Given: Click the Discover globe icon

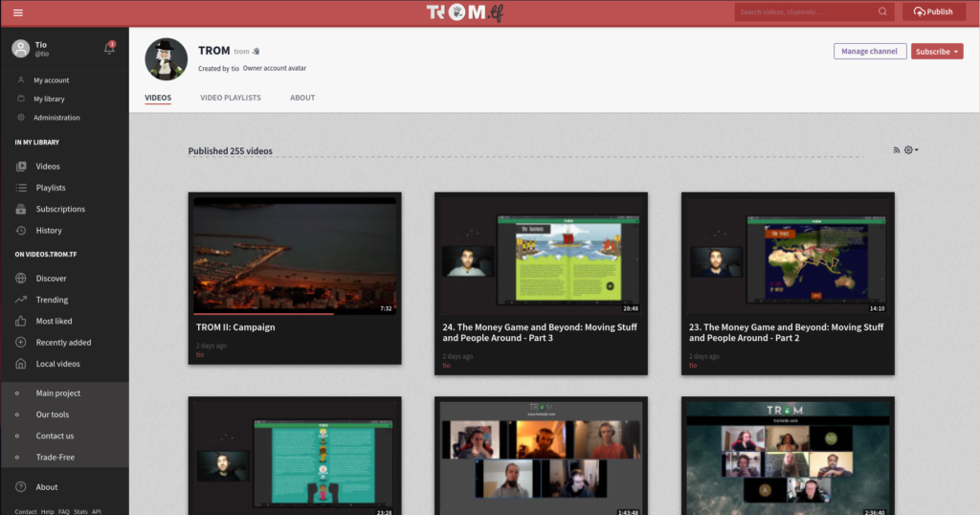Looking at the screenshot, I should (21, 279).
